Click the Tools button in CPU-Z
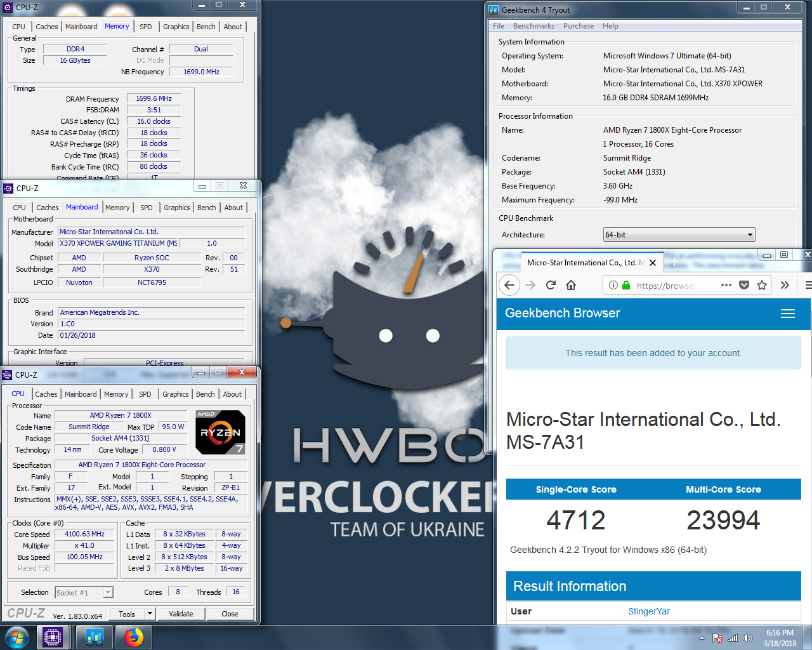The image size is (812, 650). pos(127,614)
